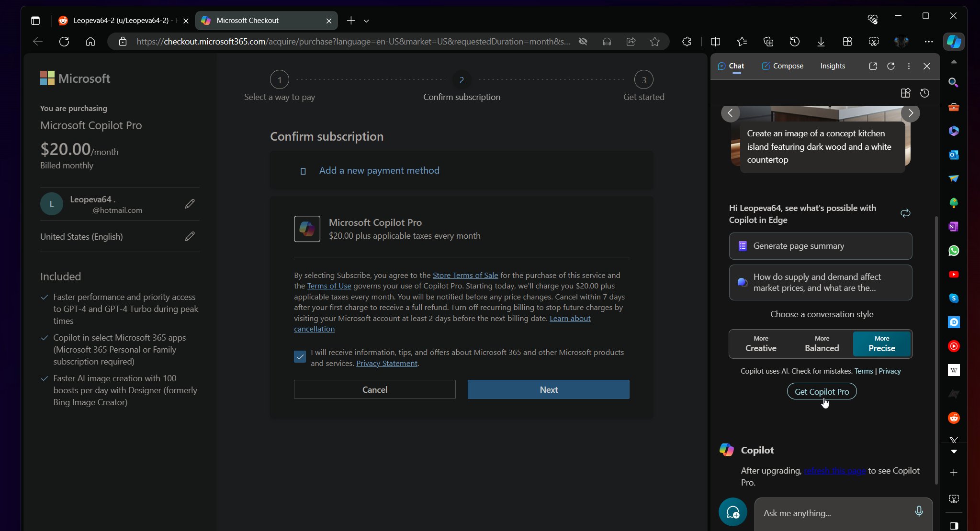
Task: Open YouTube from the Edge sidebar
Action: tap(954, 274)
